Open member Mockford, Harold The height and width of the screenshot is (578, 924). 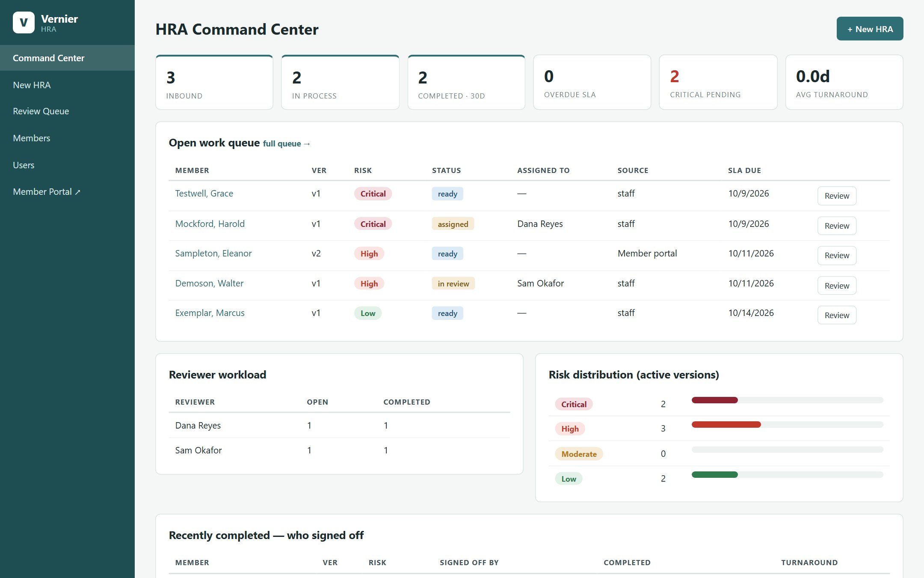click(210, 224)
